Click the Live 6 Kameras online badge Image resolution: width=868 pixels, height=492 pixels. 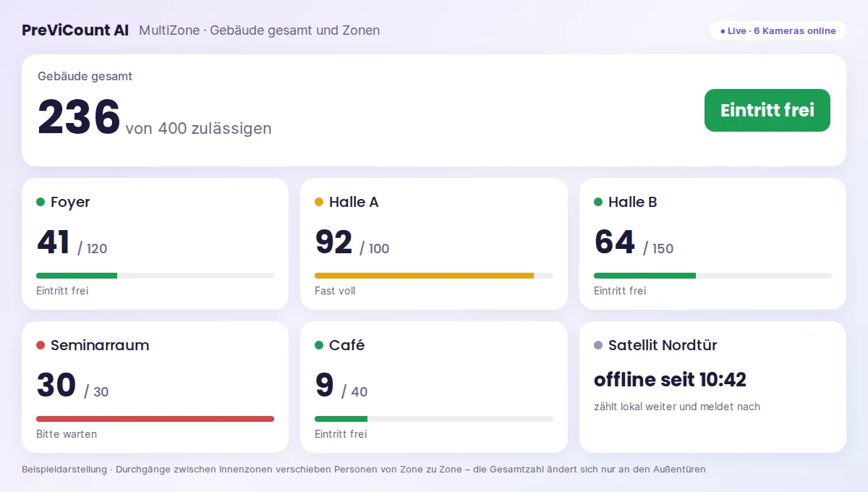pyautogui.click(x=778, y=30)
